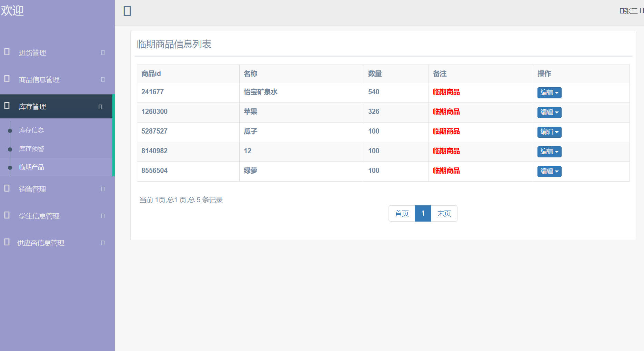Click the 库存管理 sidebar icon
The width and height of the screenshot is (644, 351).
6,106
